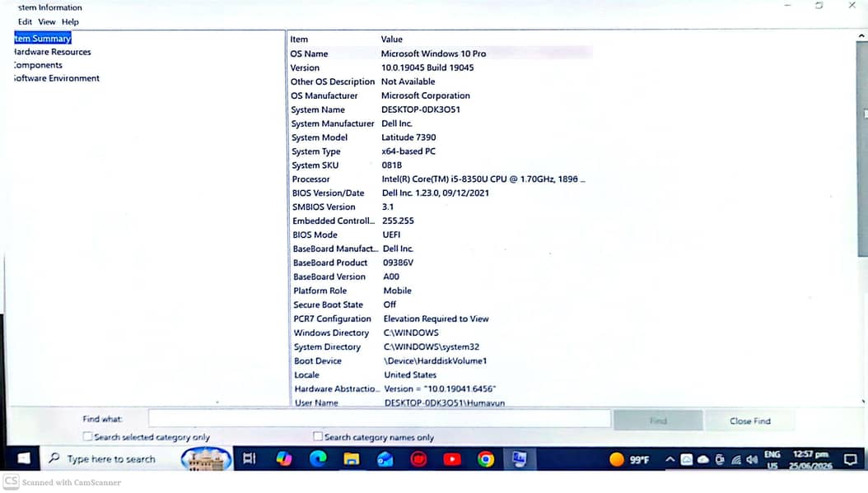The height and width of the screenshot is (493, 868).
Task: Open the red circular app on taskbar
Action: pos(418,458)
